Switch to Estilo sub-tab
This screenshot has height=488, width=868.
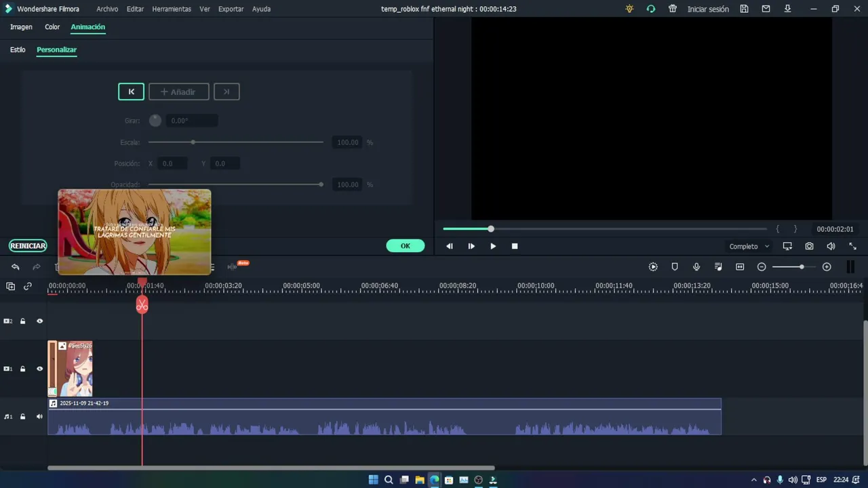18,49
